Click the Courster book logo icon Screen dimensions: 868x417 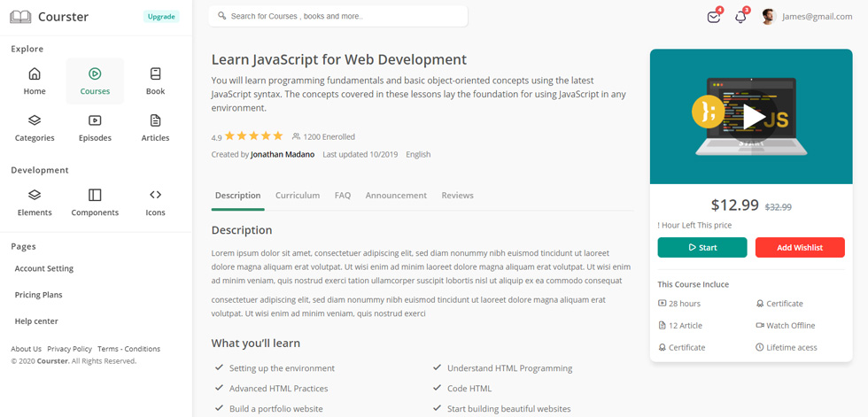pyautogui.click(x=20, y=17)
